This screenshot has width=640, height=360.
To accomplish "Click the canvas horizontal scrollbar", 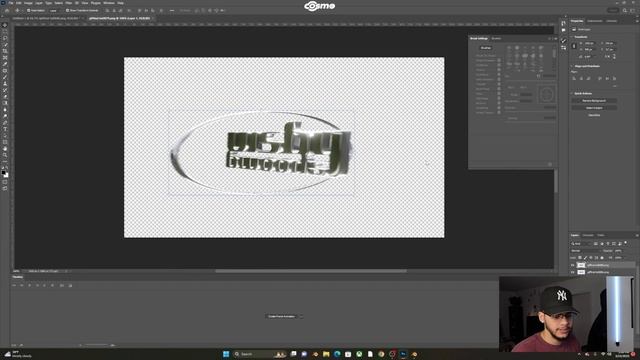I will [311, 271].
